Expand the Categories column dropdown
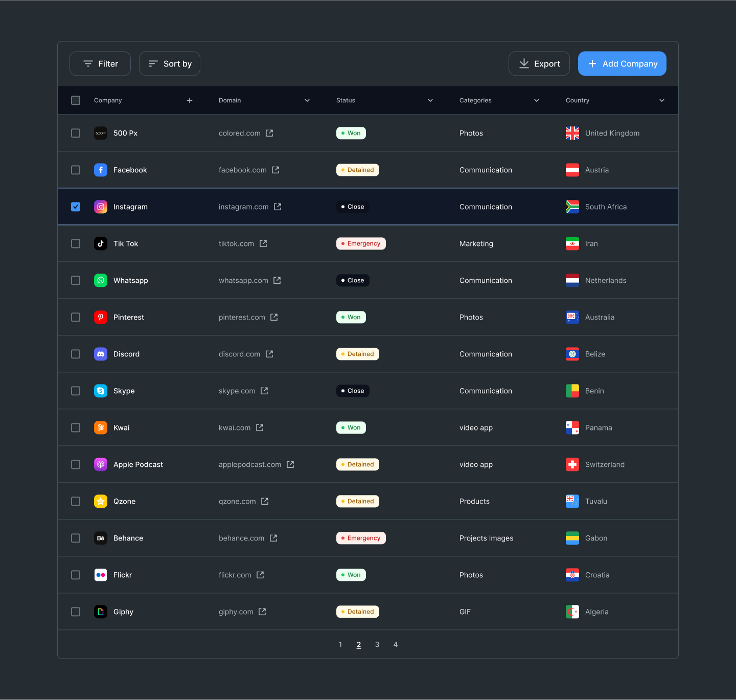Screen dimensions: 736x700 point(537,100)
